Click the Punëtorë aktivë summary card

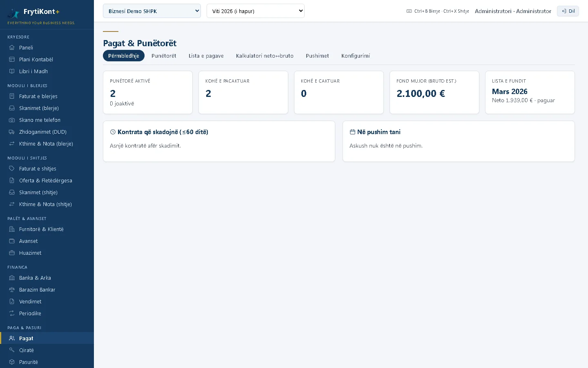pyautogui.click(x=148, y=92)
